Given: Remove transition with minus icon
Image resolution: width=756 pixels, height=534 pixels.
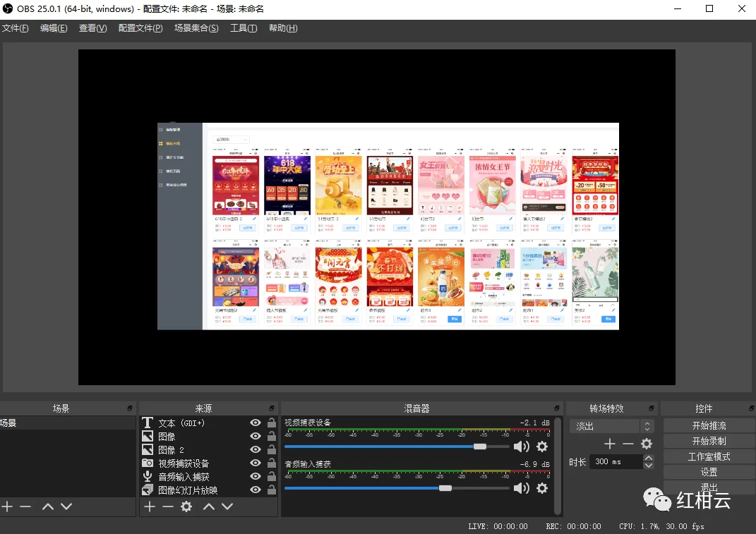Looking at the screenshot, I should (x=628, y=444).
